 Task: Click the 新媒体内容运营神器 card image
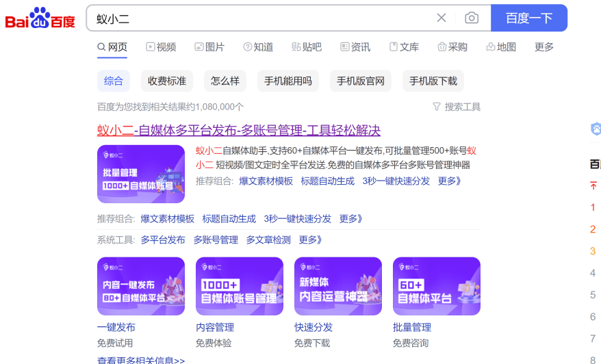pos(338,286)
